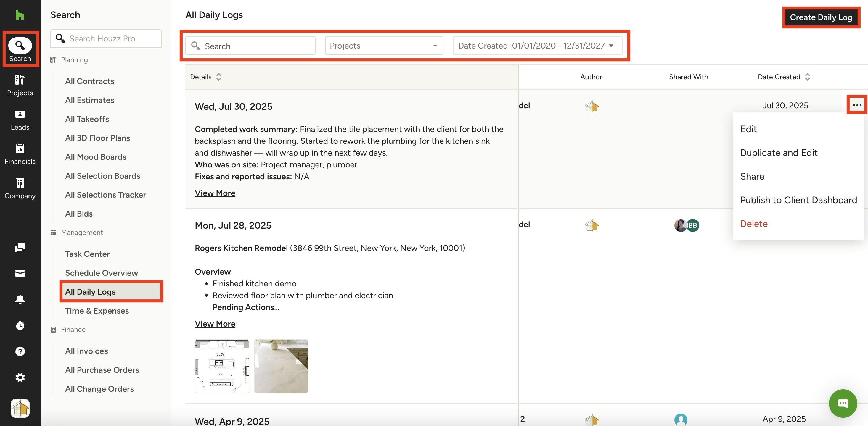Viewport: 868px width, 426px height.
Task: Select Duplicate and Edit from menu
Action: point(778,153)
